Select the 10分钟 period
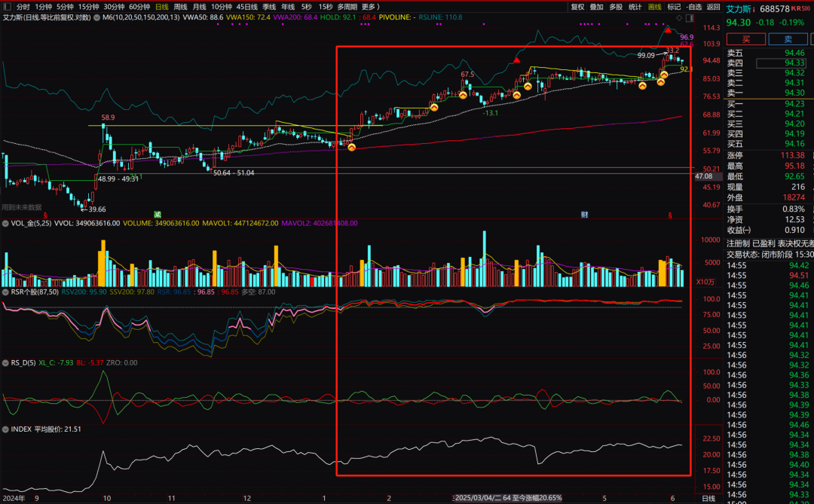 tap(222, 7)
